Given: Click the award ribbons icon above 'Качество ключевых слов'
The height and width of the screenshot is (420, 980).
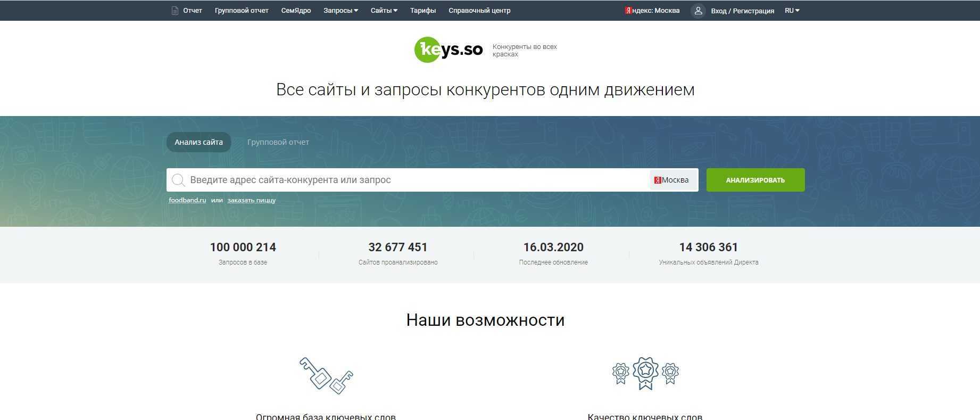Looking at the screenshot, I should (x=645, y=373).
